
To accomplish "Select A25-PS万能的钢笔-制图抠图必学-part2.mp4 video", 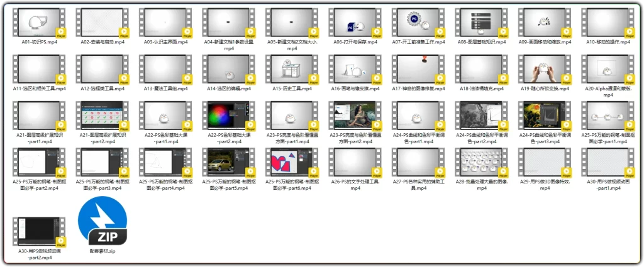I will click(40, 163).
